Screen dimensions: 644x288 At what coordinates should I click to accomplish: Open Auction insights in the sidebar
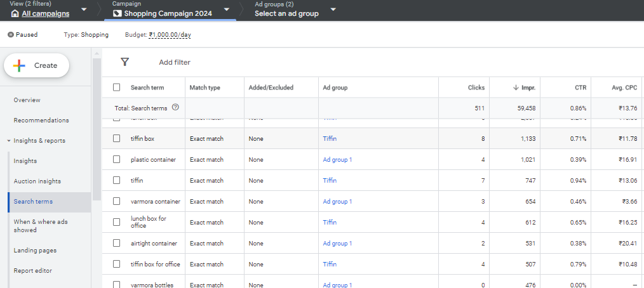point(37,181)
